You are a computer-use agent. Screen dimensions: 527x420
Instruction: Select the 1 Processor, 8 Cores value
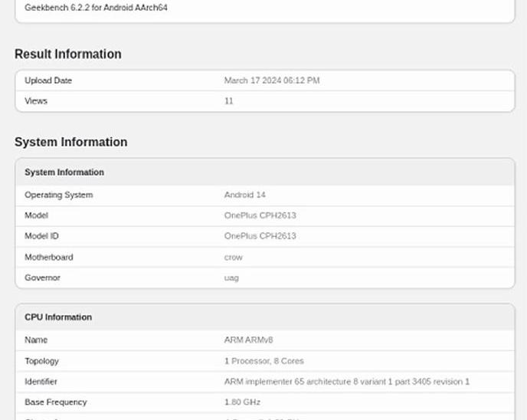click(263, 361)
